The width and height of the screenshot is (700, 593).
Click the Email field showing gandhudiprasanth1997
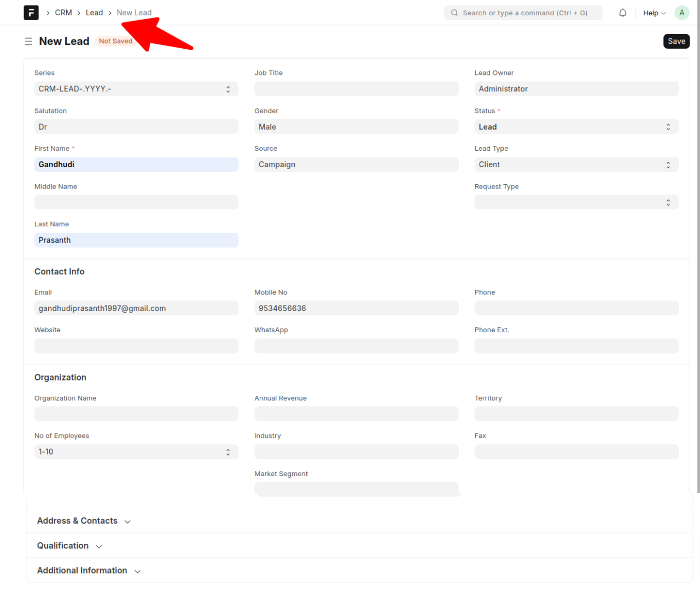tap(136, 308)
